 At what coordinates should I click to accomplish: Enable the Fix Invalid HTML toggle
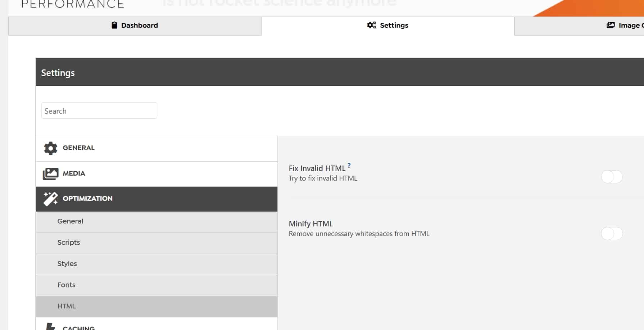(612, 177)
